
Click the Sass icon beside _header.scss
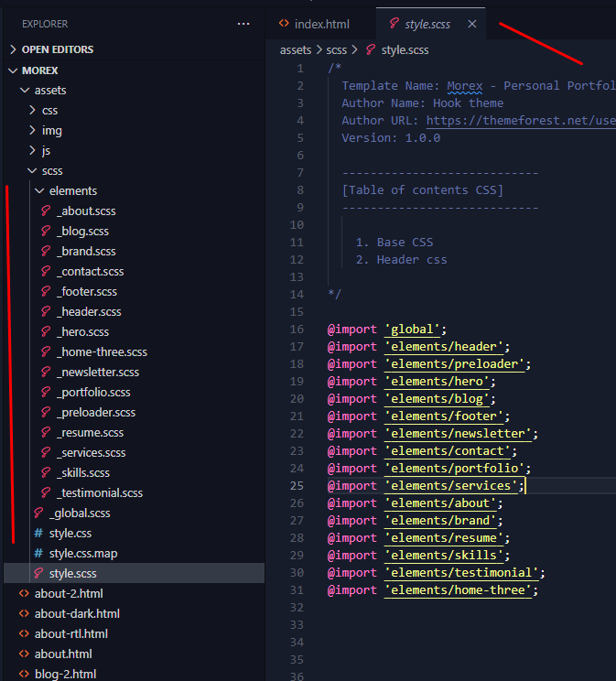click(x=46, y=311)
